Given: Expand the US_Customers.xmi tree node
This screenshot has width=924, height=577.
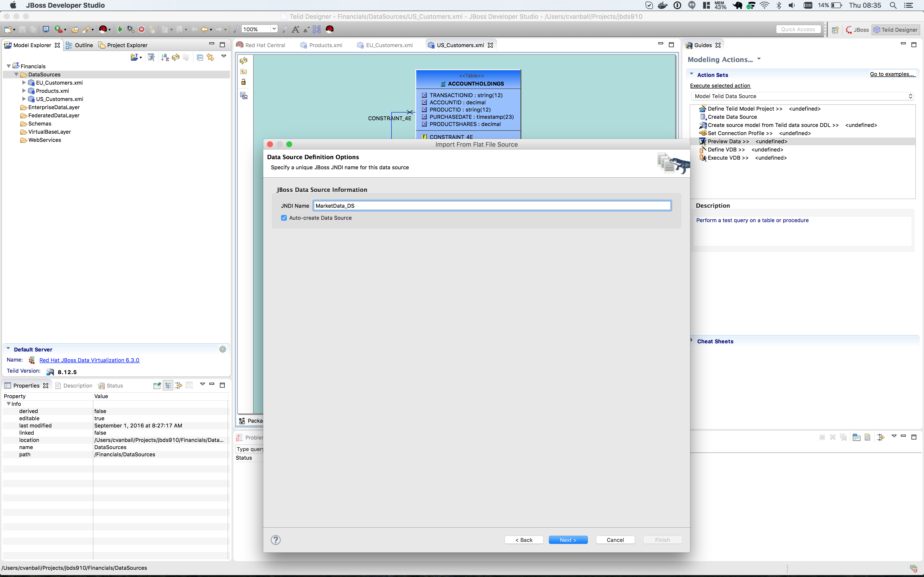Looking at the screenshot, I should pyautogui.click(x=24, y=99).
